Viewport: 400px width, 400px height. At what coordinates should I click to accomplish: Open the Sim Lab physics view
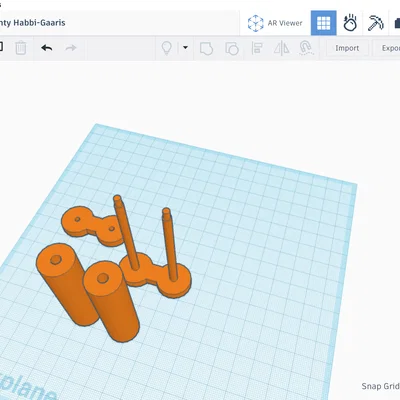(350, 23)
